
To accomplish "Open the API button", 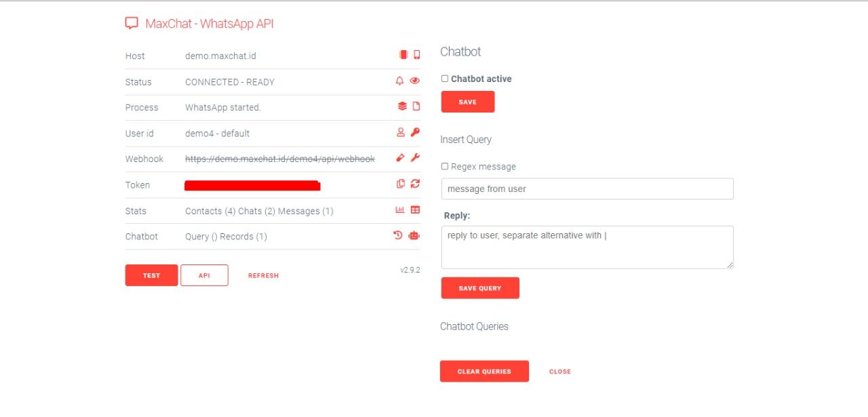I will (204, 275).
